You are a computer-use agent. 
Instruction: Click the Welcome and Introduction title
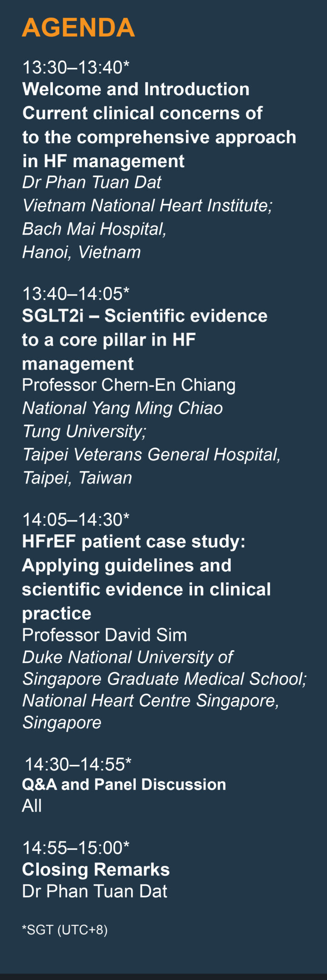pos(136,89)
